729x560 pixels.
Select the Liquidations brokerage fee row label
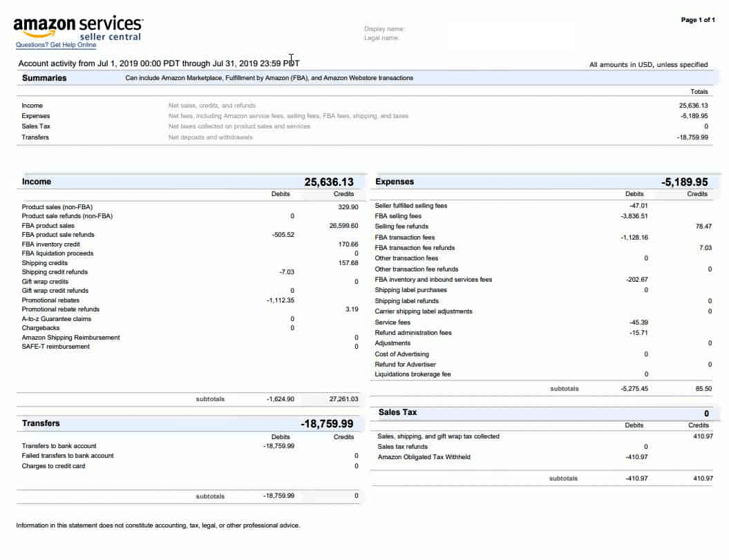[x=413, y=374]
